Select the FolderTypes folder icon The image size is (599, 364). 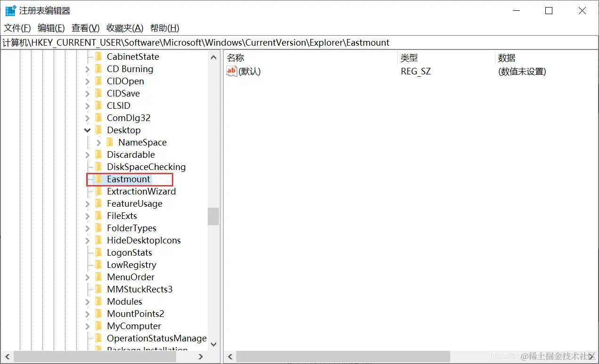tap(98, 228)
